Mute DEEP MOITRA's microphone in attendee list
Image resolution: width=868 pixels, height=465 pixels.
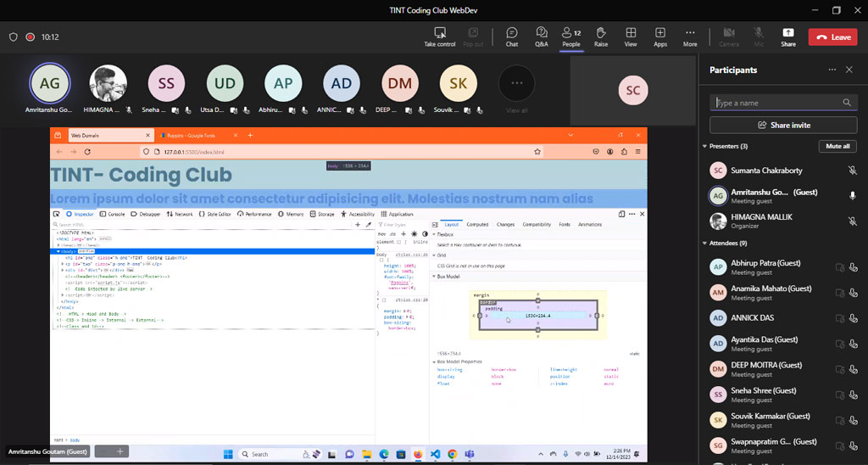pos(853,369)
